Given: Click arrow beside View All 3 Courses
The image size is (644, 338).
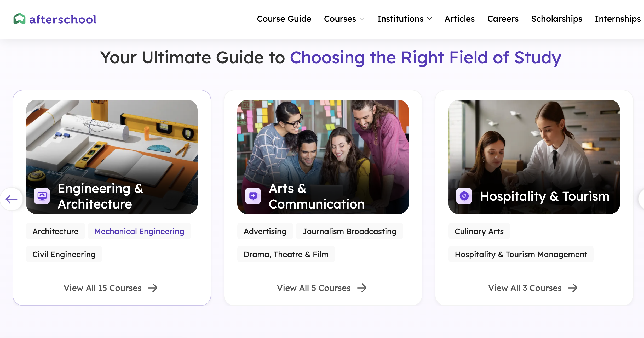Looking at the screenshot, I should click(573, 288).
